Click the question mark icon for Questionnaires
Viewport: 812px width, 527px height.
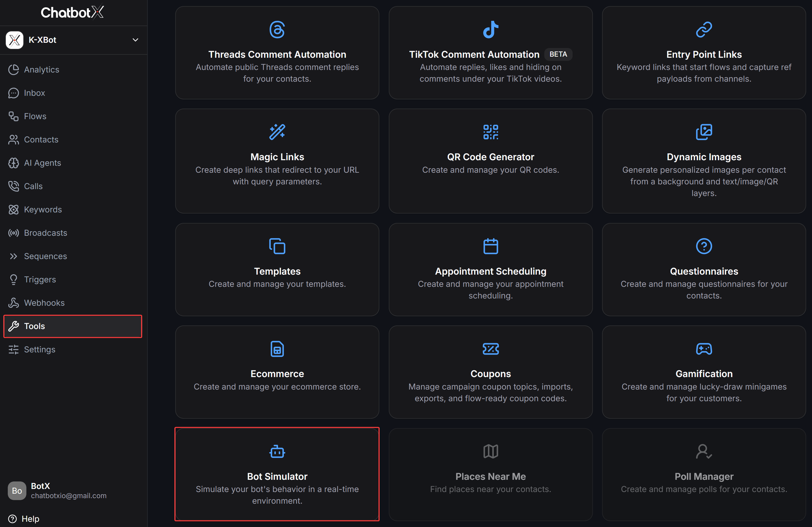point(704,246)
